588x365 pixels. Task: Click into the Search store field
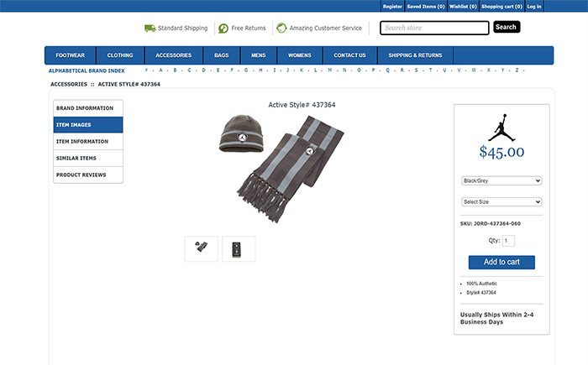click(434, 28)
